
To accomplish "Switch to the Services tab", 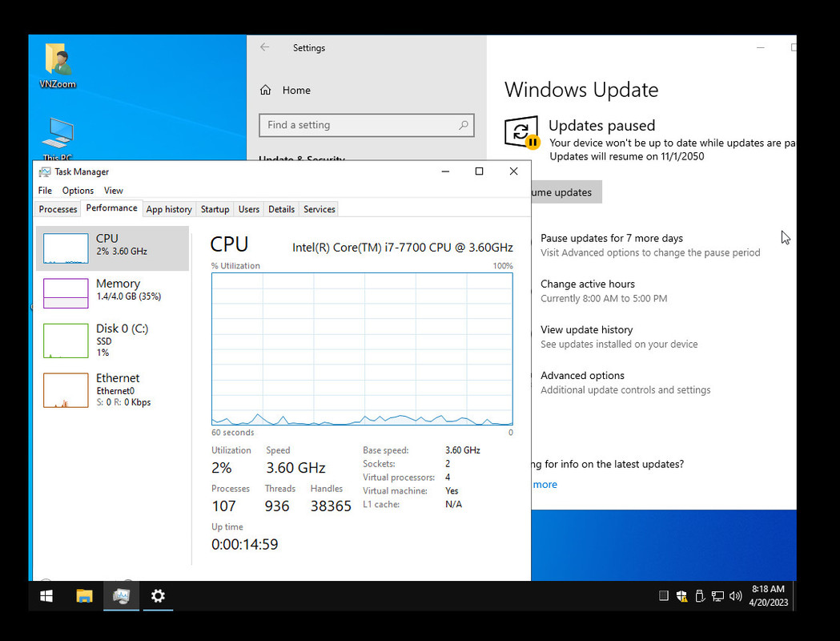I will (320, 209).
